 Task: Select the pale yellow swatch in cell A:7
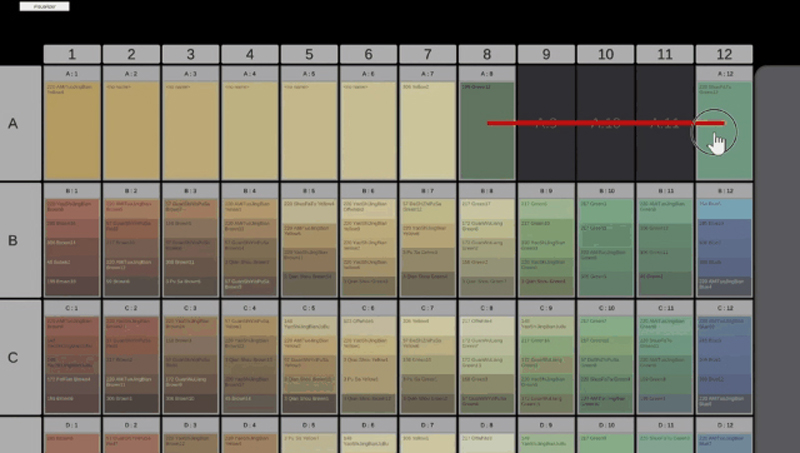click(428, 130)
